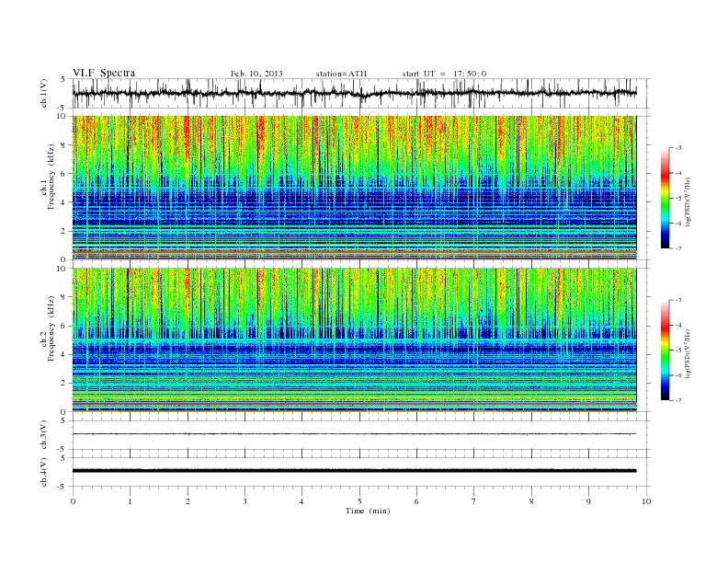Click the "3" tick on the Time axis
This screenshot has width=728, height=563.
click(245, 501)
